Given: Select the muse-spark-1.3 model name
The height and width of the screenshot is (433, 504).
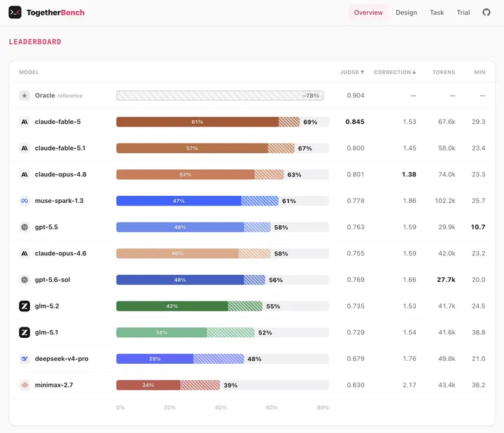Looking at the screenshot, I should pyautogui.click(x=59, y=201).
